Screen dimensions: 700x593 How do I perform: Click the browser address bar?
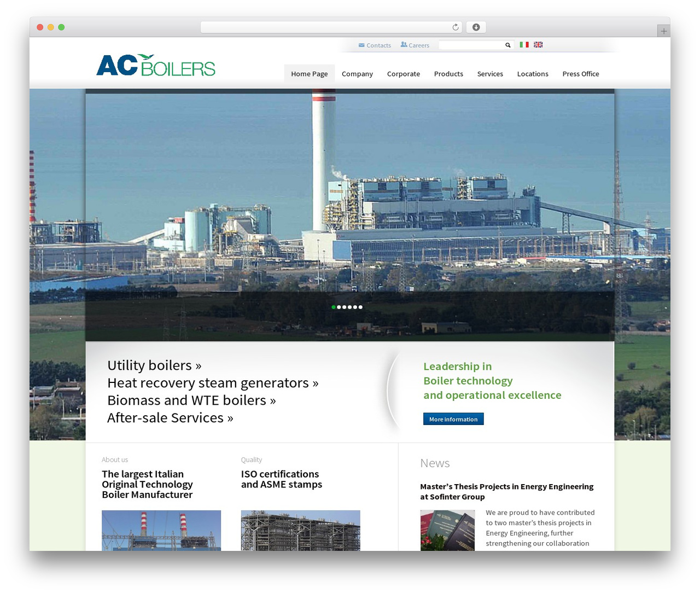pos(331,27)
